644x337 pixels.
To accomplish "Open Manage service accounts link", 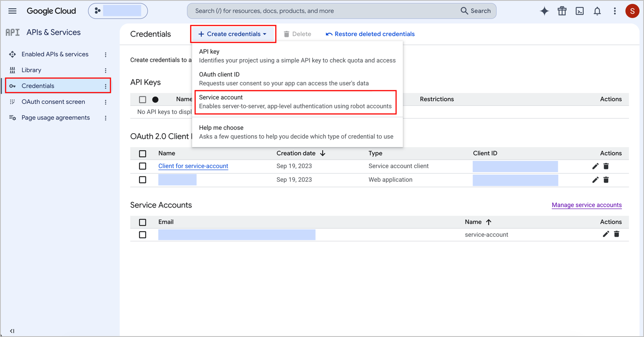I will [x=587, y=205].
